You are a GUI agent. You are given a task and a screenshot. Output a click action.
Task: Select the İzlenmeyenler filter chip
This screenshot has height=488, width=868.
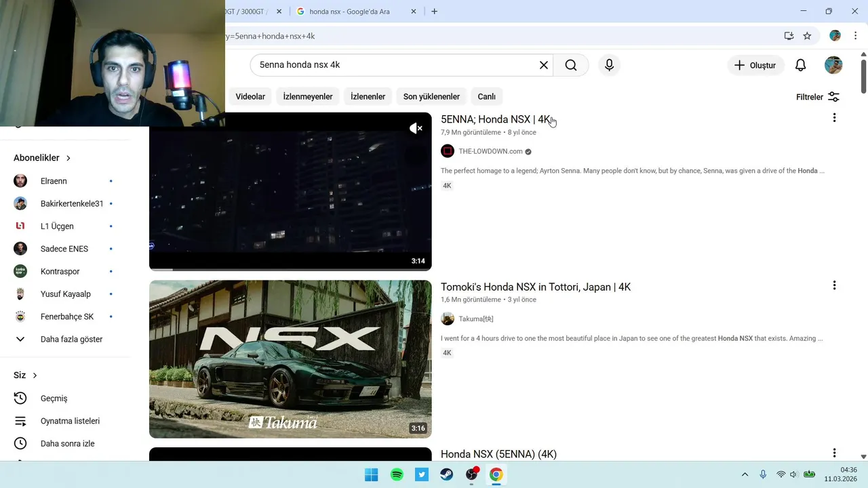tap(308, 96)
